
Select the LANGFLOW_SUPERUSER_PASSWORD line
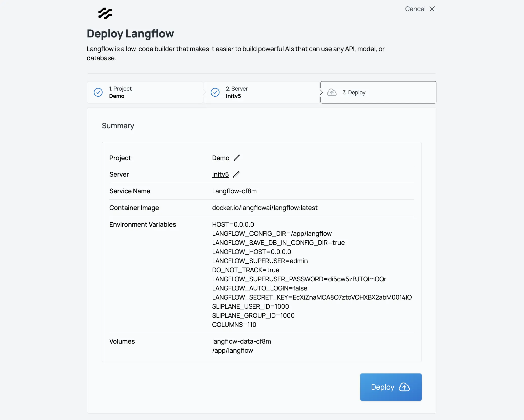299,279
